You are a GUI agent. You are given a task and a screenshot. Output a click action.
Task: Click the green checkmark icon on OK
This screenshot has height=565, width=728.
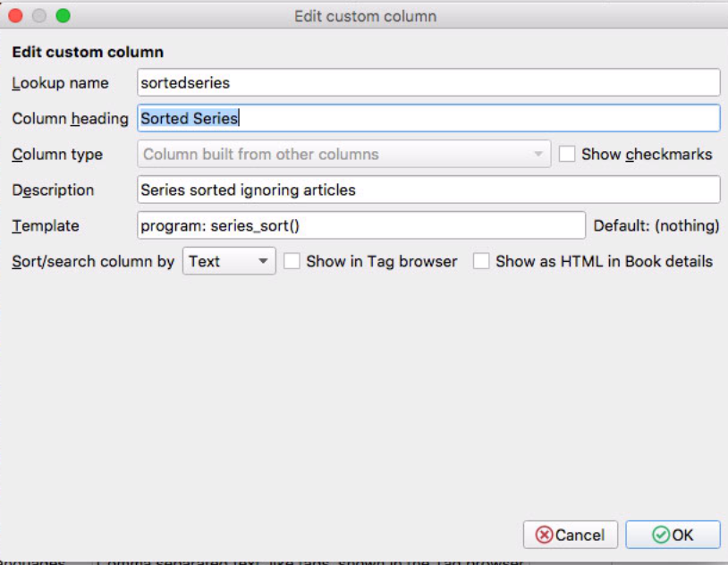(661, 535)
